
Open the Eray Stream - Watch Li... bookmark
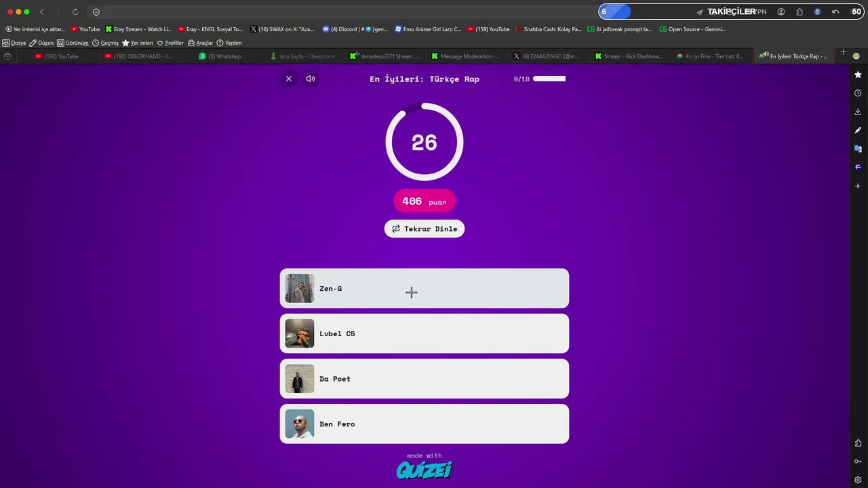[139, 29]
